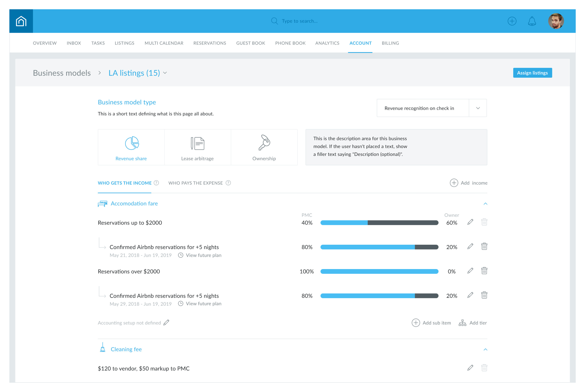
Task: Select the Revenue share model type
Action: click(x=131, y=147)
